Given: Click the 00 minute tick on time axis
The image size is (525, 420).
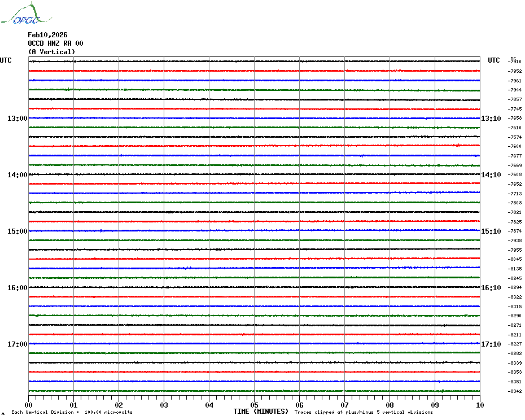Looking at the screenshot, I should point(29,405).
